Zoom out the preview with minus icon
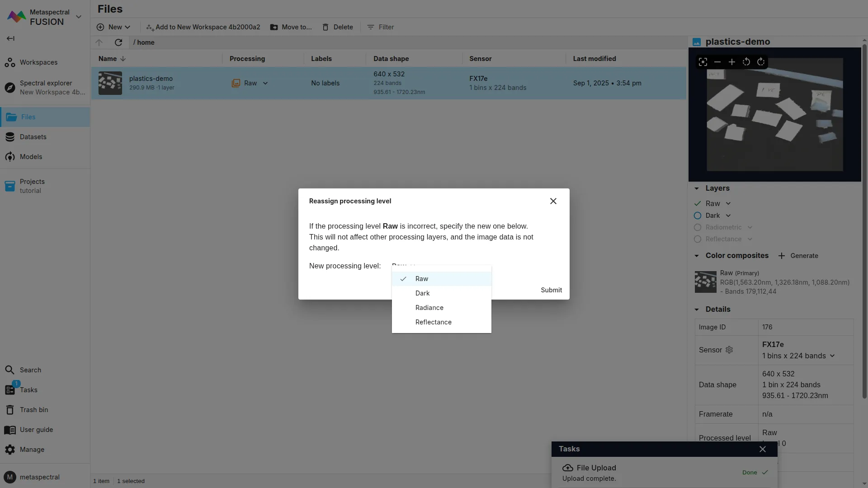Viewport: 868px width, 488px height. point(717,62)
